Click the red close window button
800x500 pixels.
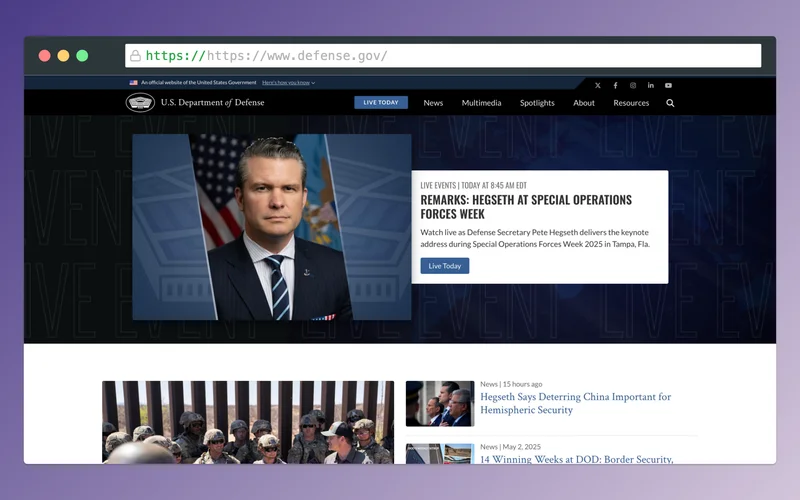44,56
